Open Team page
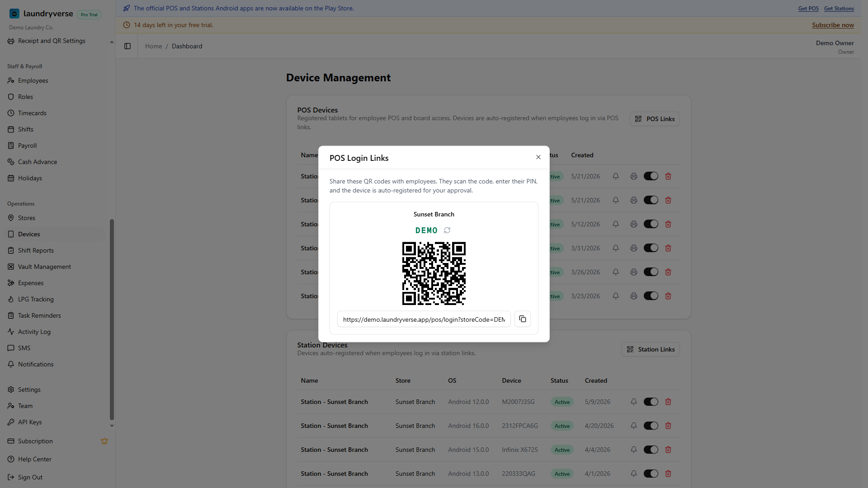 click(54, 406)
